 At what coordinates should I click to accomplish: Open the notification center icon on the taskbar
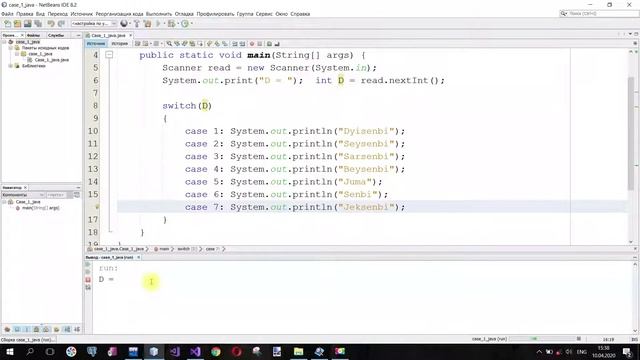click(x=628, y=352)
